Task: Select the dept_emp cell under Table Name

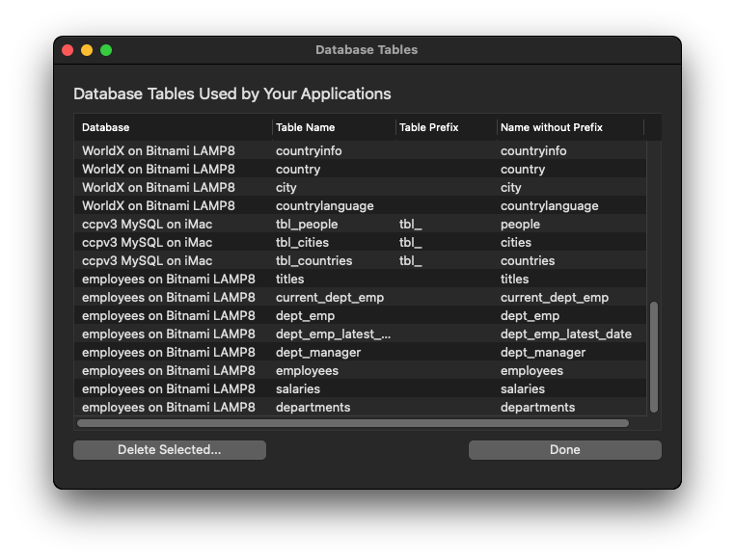Action: [305, 315]
